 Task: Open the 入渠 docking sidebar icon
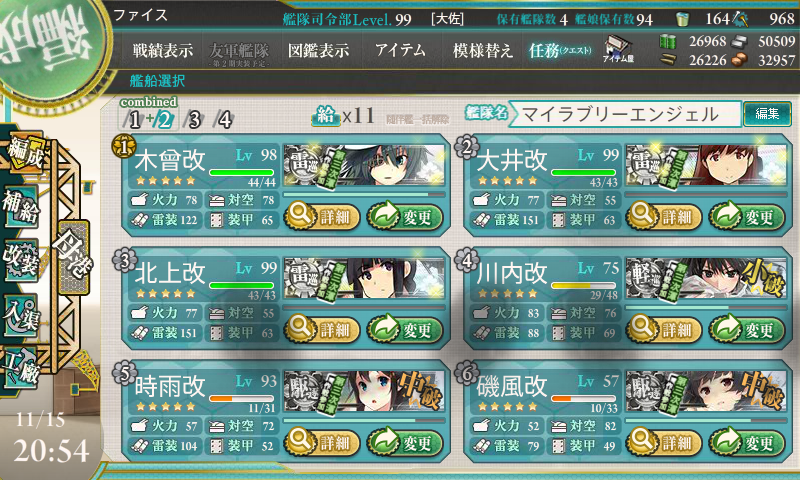tap(20, 315)
